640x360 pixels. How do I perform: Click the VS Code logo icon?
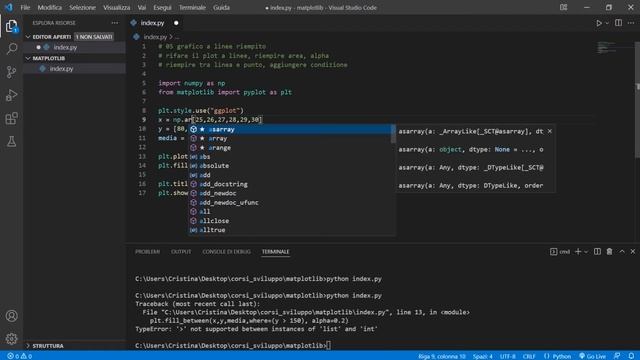9,7
